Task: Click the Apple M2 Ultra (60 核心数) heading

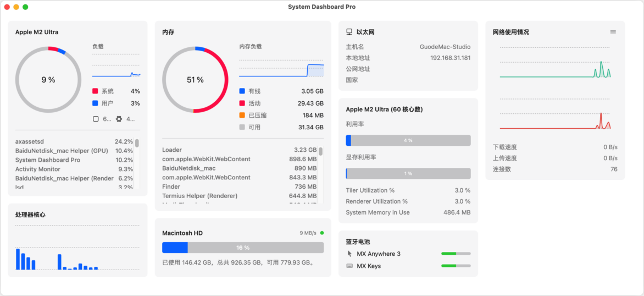Action: [385, 109]
